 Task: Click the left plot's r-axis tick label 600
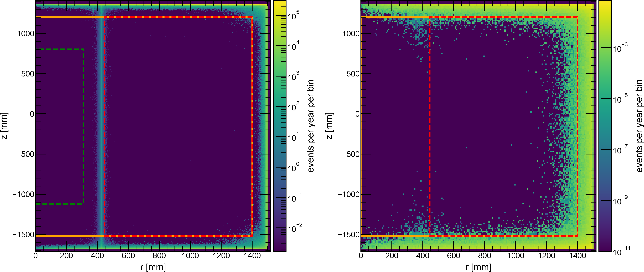pos(128,256)
